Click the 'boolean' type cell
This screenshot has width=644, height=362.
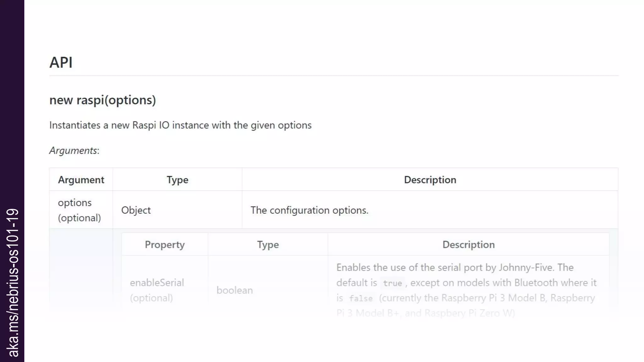(x=235, y=290)
